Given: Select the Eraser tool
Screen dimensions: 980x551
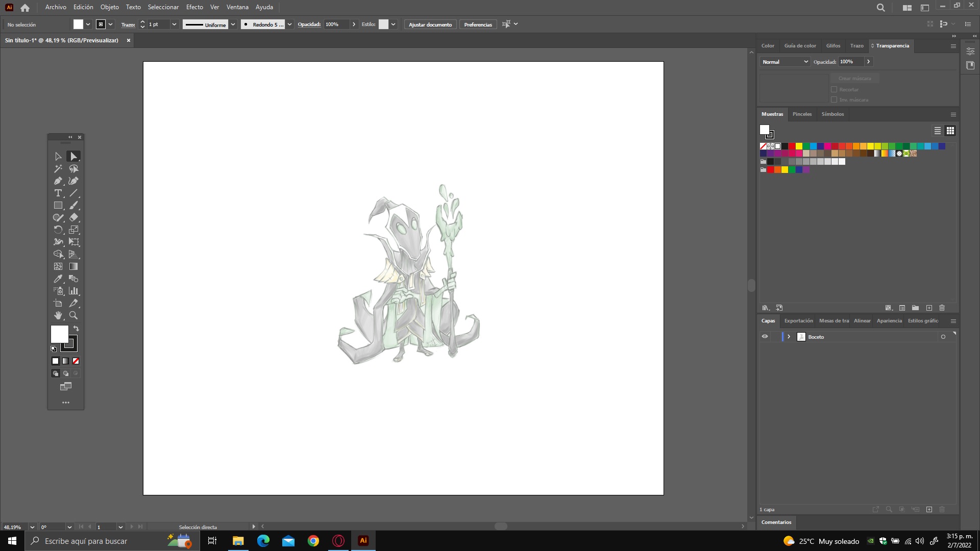Looking at the screenshot, I should (x=73, y=217).
